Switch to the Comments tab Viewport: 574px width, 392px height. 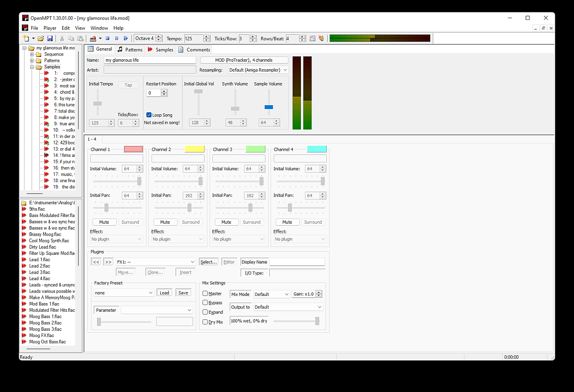(x=194, y=49)
